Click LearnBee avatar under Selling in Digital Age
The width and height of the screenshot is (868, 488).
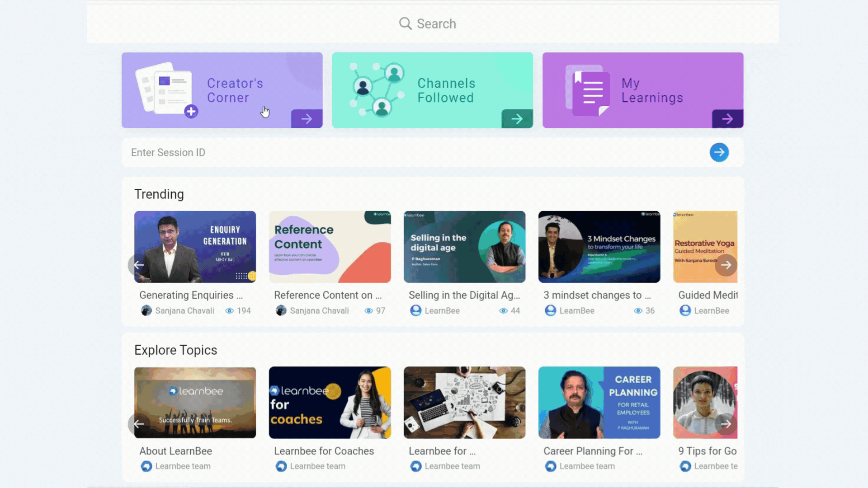pos(416,310)
